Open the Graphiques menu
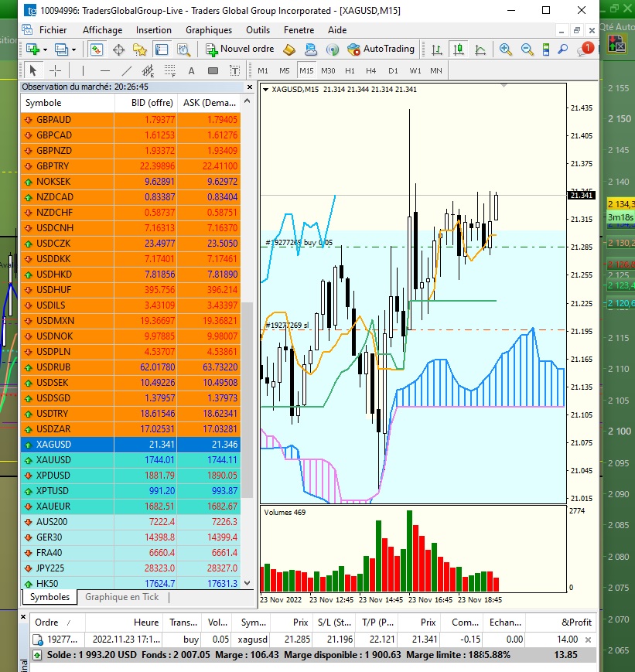The width and height of the screenshot is (635, 672). click(x=208, y=30)
